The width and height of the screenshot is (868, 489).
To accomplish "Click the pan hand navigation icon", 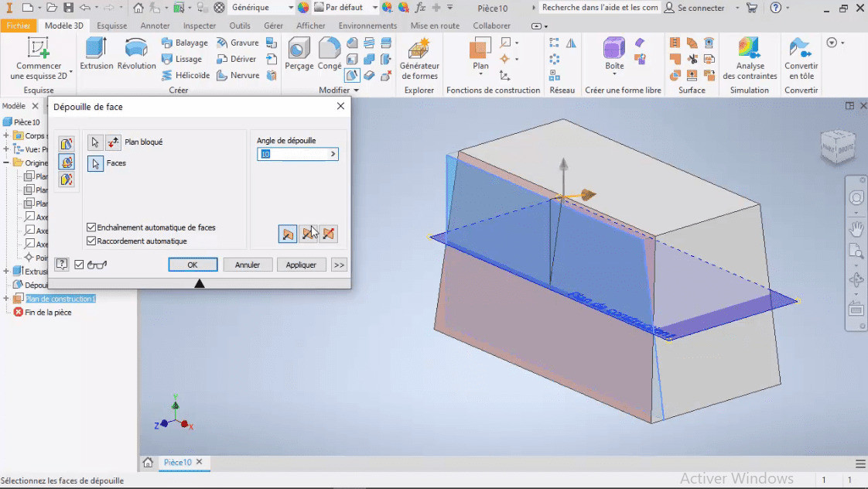I will coord(856,227).
